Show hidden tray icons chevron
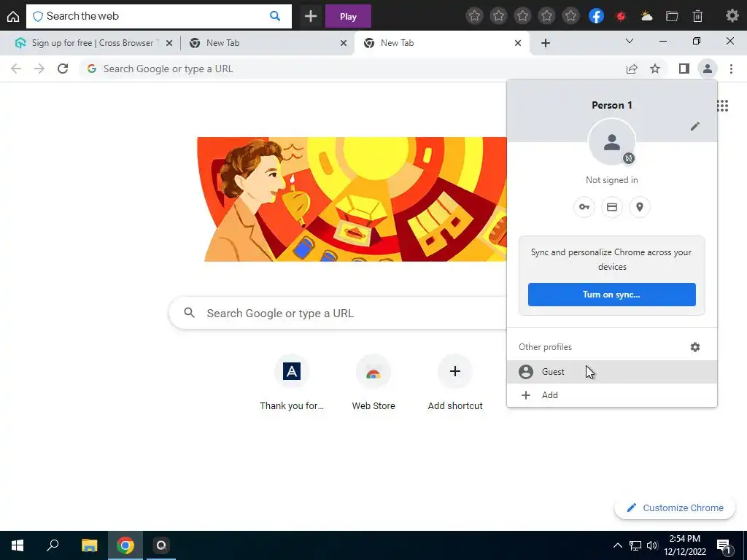747x560 pixels. (x=617, y=545)
